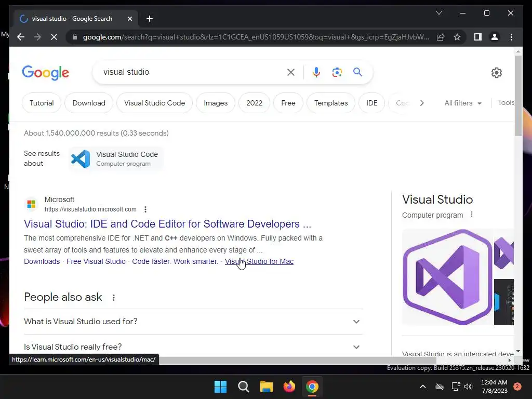Viewport: 532px width, 399px height.
Task: Select the Free filter chip
Action: [x=288, y=103]
